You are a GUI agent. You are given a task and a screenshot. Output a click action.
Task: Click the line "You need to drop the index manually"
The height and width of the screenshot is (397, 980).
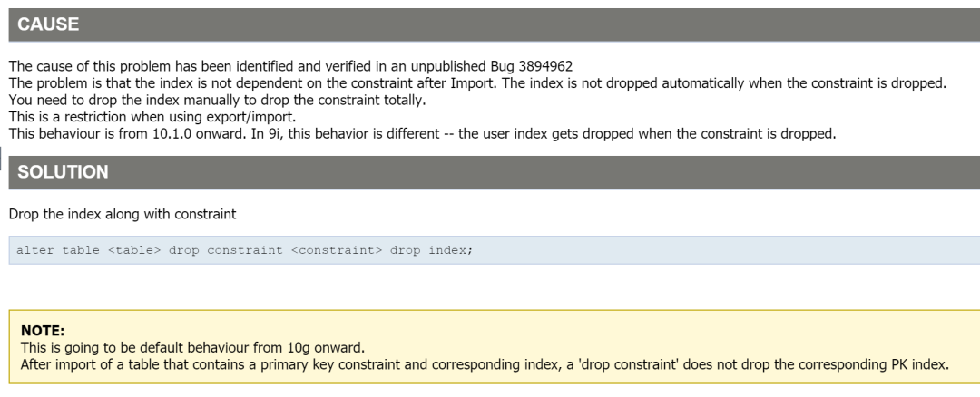(x=218, y=100)
